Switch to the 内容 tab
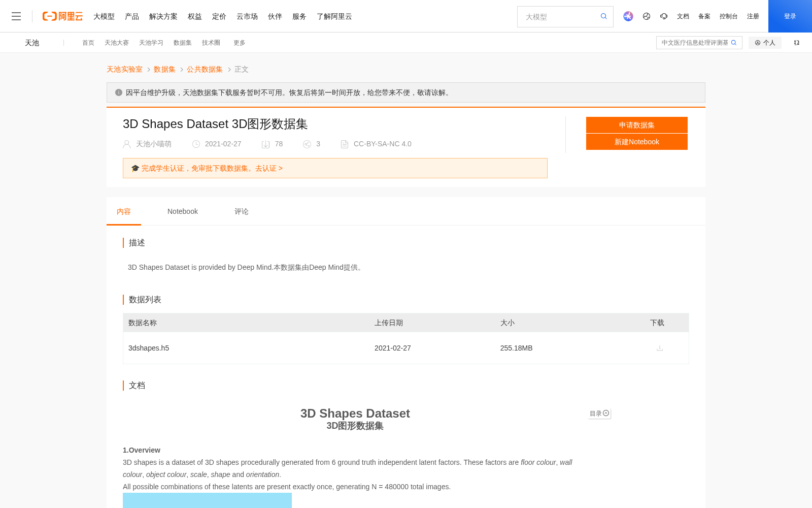This screenshot has height=508, width=812. coord(124,211)
